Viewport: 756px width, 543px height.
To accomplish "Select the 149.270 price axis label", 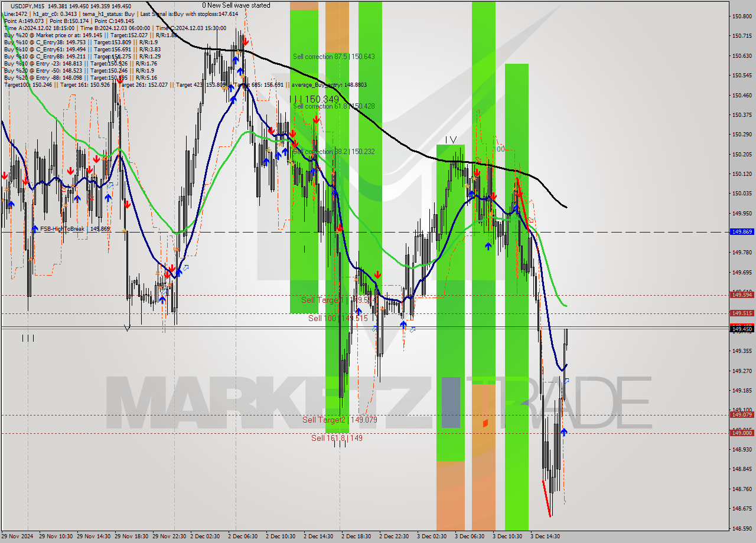I will [742, 371].
